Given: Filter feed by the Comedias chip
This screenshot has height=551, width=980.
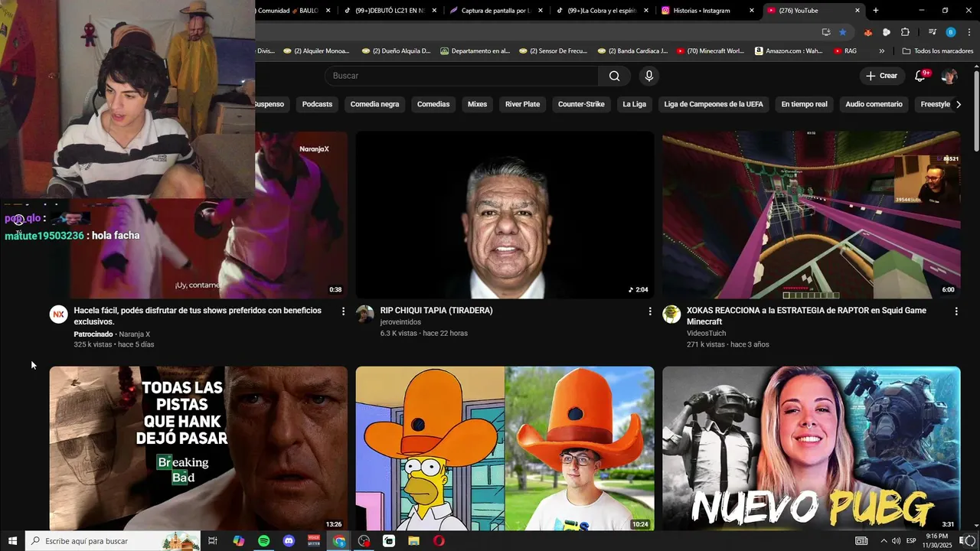Looking at the screenshot, I should pyautogui.click(x=433, y=104).
